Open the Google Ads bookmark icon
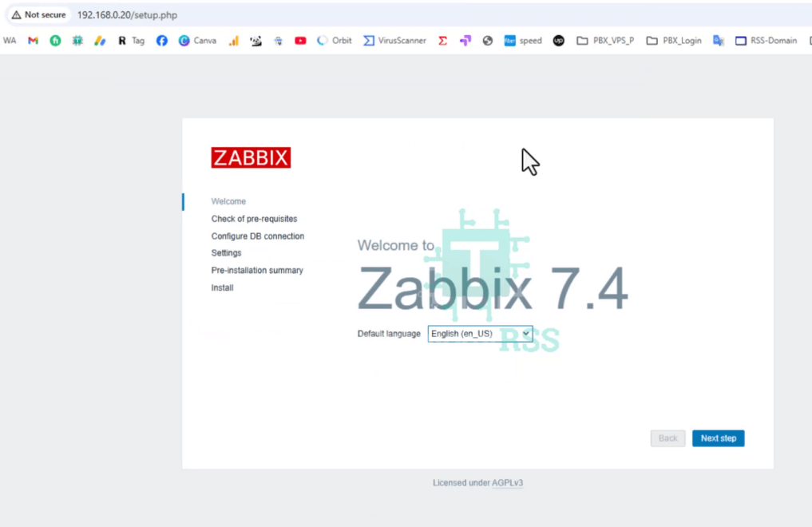Screen dimensions: 812x527 point(100,41)
